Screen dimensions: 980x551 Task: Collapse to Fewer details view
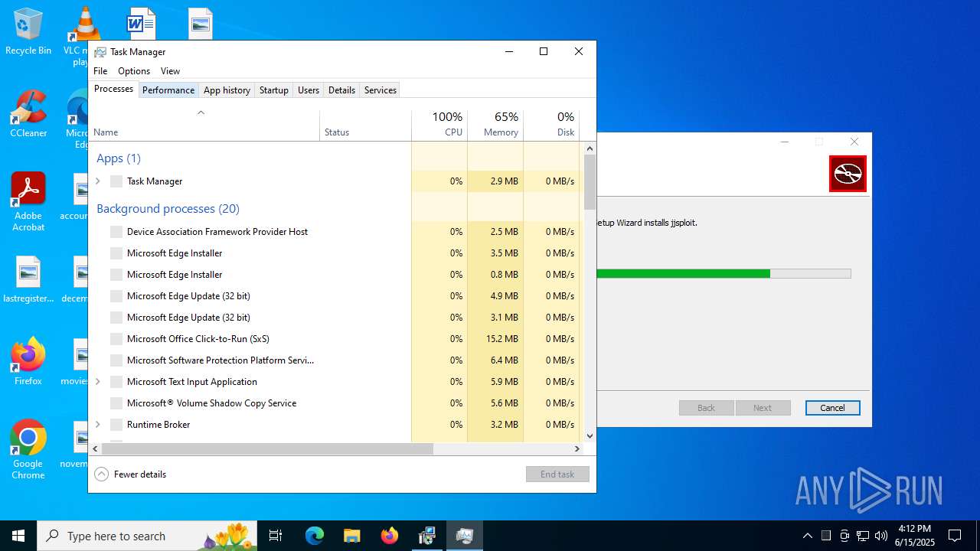(130, 474)
